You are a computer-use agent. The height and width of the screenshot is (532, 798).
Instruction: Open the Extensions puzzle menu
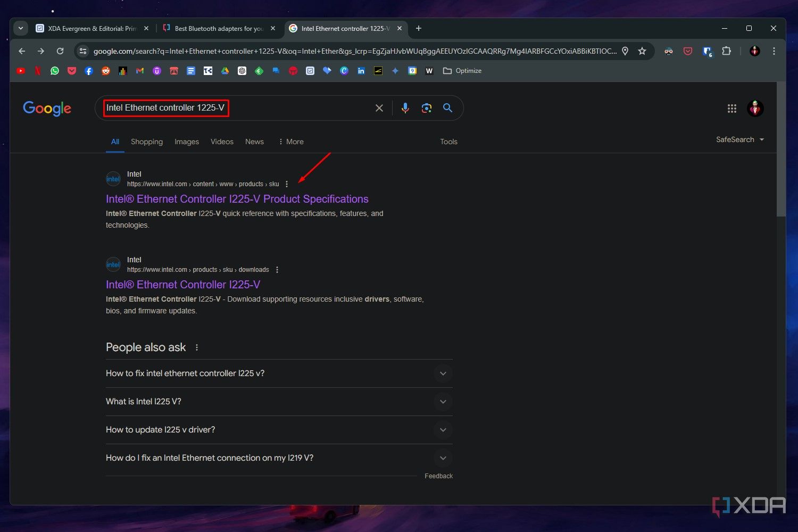(726, 51)
